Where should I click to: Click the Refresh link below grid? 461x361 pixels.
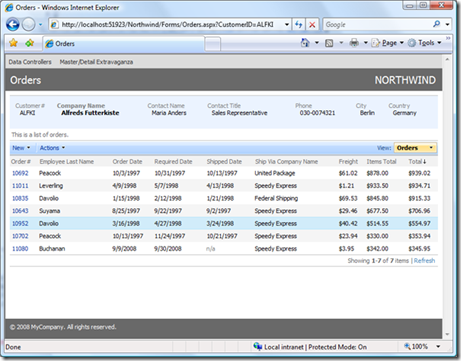coord(424,261)
